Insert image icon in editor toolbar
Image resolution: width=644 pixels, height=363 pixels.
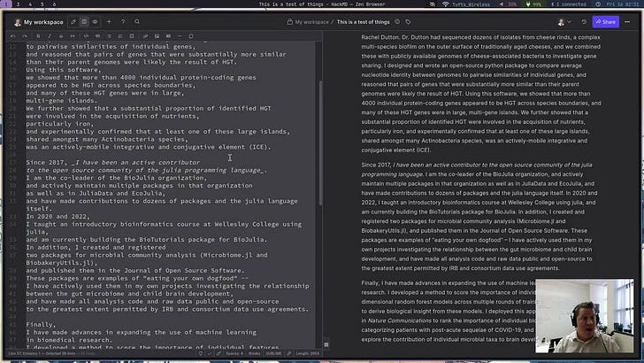pos(157,36)
